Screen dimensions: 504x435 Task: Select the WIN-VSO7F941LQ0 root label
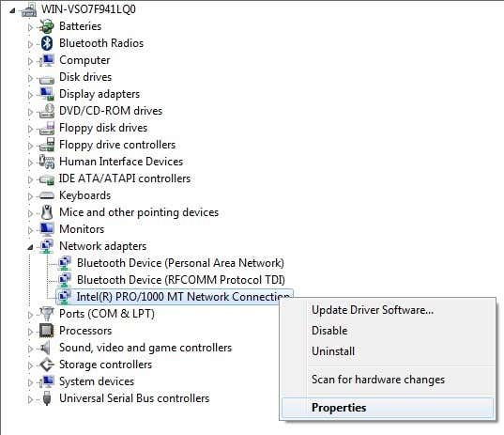click(x=88, y=9)
